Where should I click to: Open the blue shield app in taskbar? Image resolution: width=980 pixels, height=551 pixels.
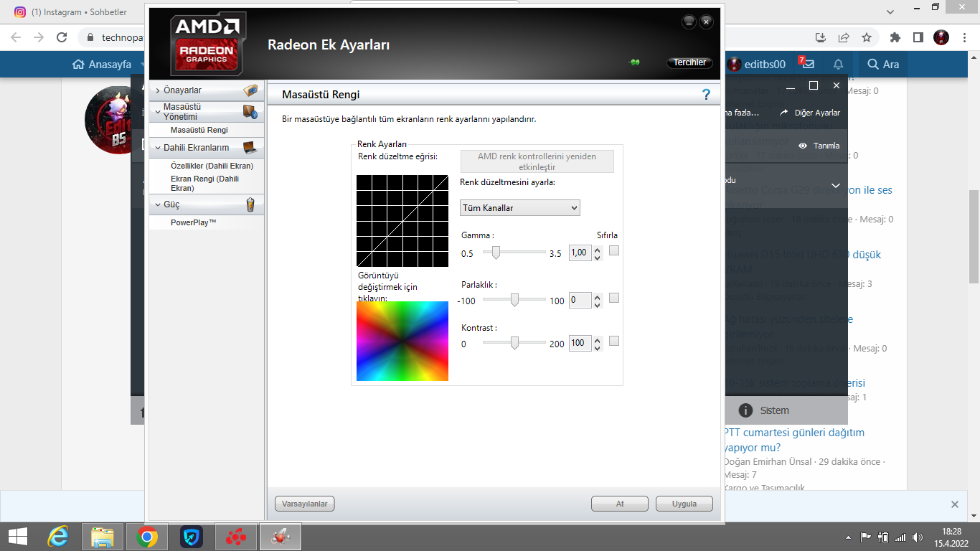point(192,537)
